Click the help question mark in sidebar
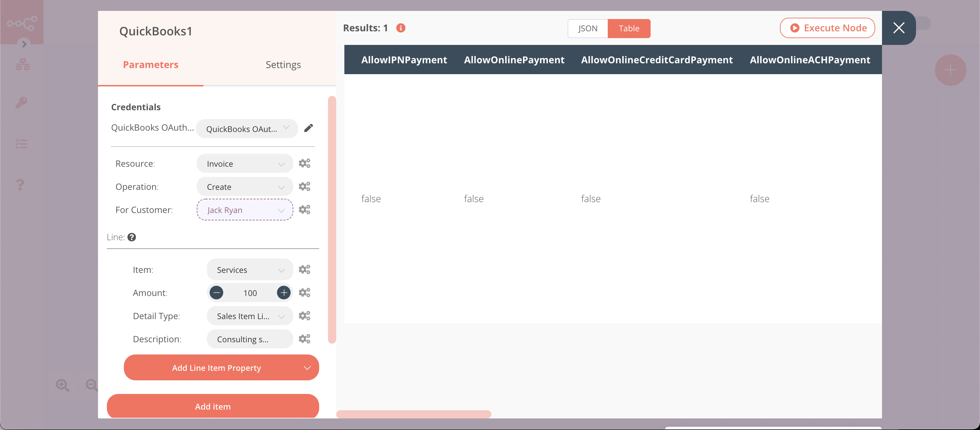 [20, 184]
